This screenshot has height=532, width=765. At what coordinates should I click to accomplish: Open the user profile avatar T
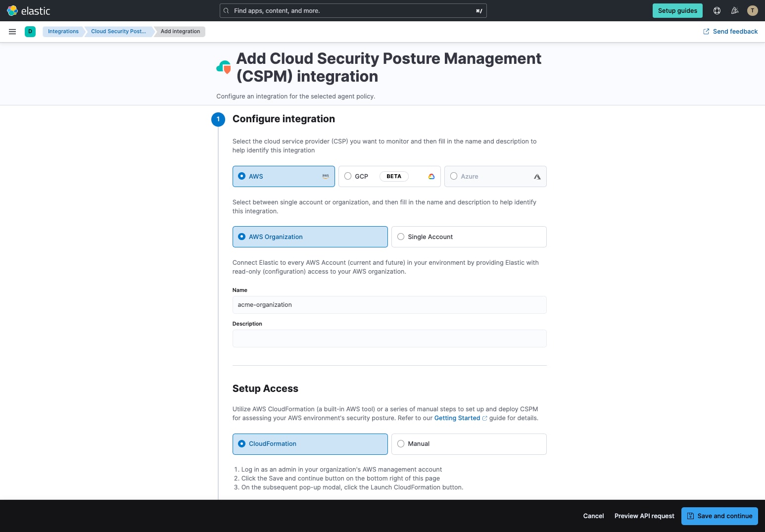pyautogui.click(x=753, y=10)
